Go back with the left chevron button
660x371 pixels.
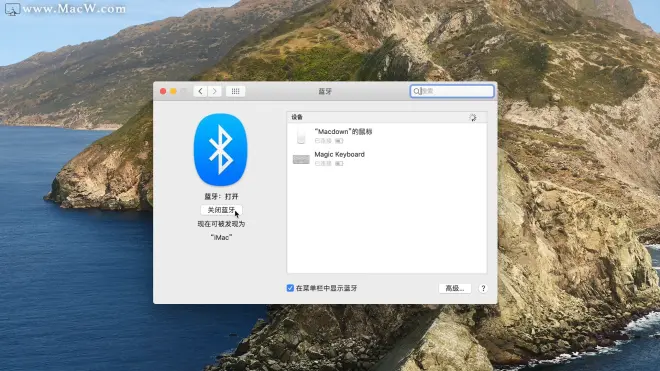(x=200, y=91)
